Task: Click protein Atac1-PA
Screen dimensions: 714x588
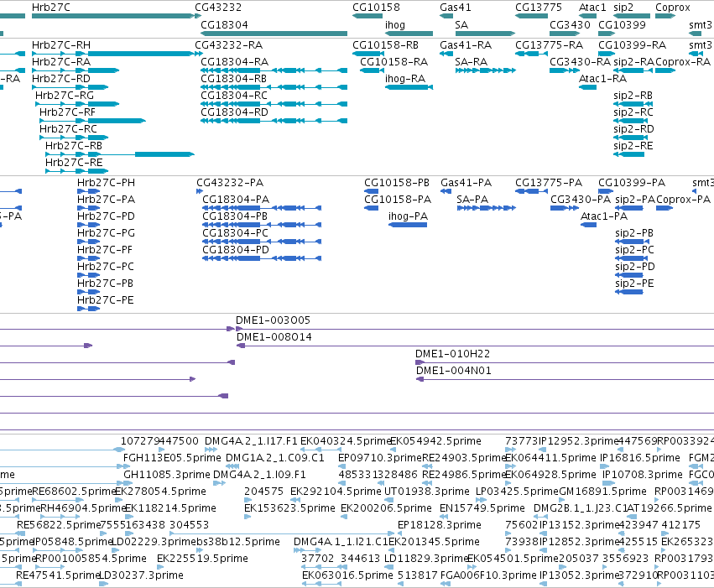Action: tap(588, 225)
